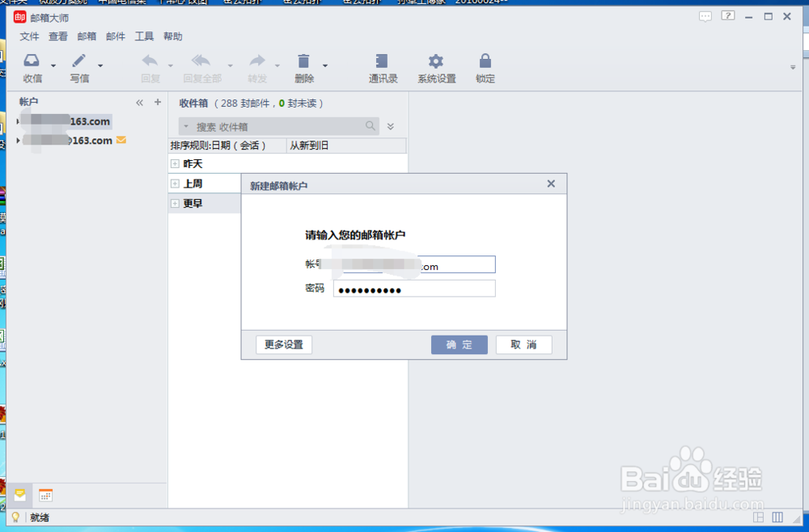Viewport: 809px width, 532px height.
Task: Select the 收信 (receive mail) icon
Action: [x=32, y=61]
